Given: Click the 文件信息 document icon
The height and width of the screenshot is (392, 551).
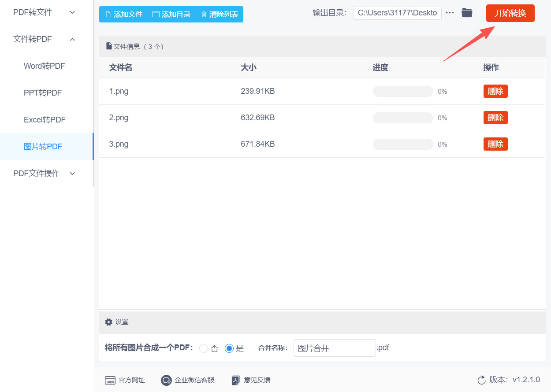Looking at the screenshot, I should coord(109,46).
